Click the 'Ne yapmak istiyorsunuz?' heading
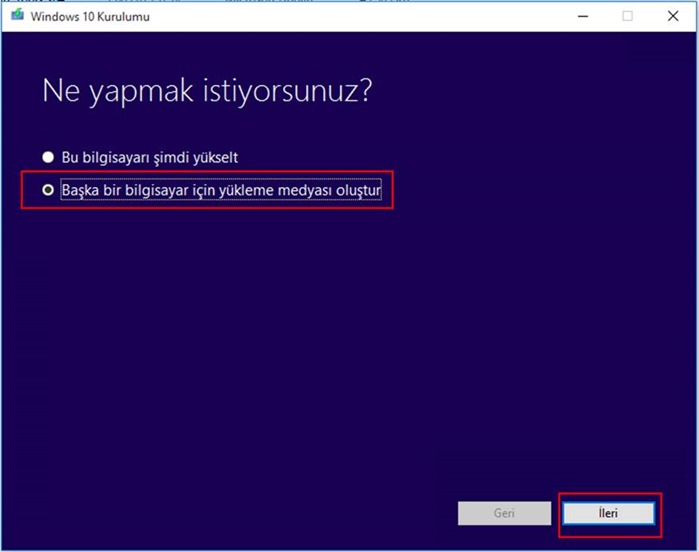This screenshot has width=699, height=552. point(207,91)
